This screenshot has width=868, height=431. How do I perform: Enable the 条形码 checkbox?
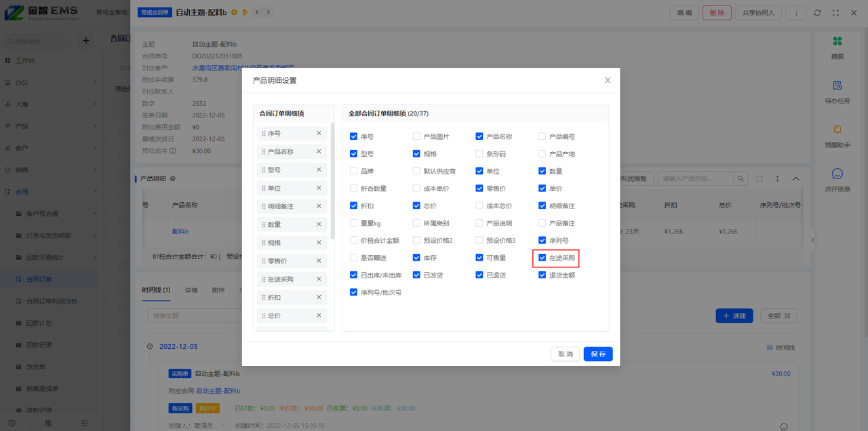(479, 154)
